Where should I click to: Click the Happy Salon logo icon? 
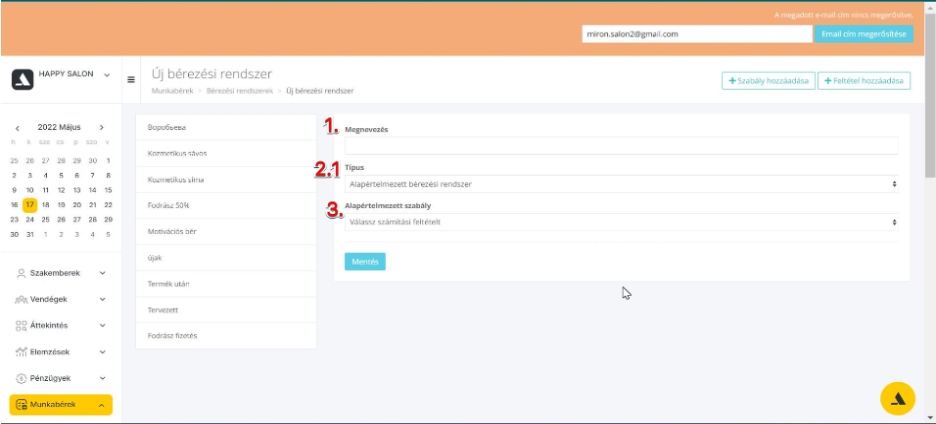point(22,80)
